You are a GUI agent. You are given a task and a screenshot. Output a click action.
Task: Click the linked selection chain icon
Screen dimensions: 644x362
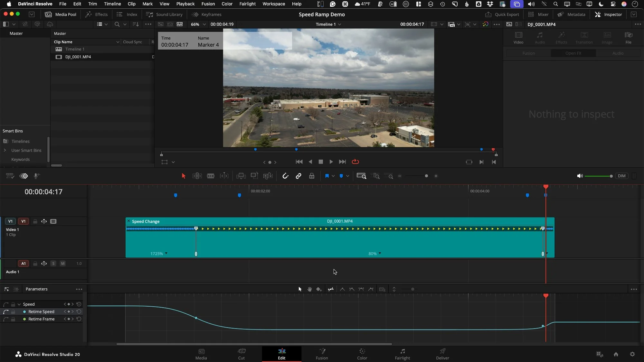[x=298, y=176]
